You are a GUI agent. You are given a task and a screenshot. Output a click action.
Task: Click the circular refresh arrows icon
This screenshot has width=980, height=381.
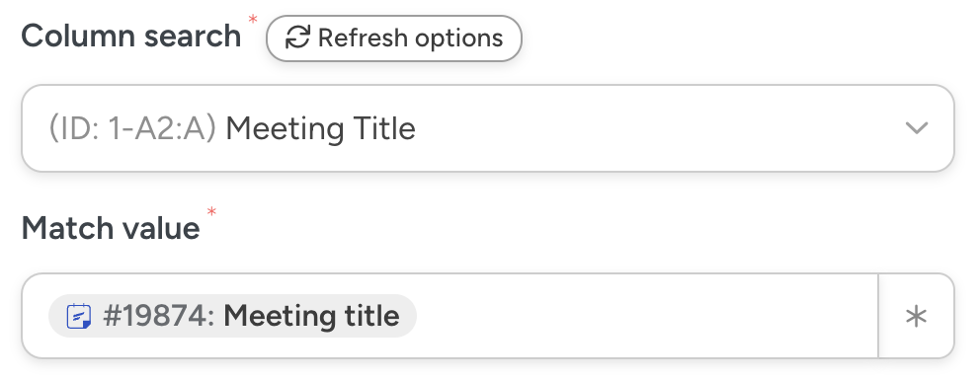298,38
